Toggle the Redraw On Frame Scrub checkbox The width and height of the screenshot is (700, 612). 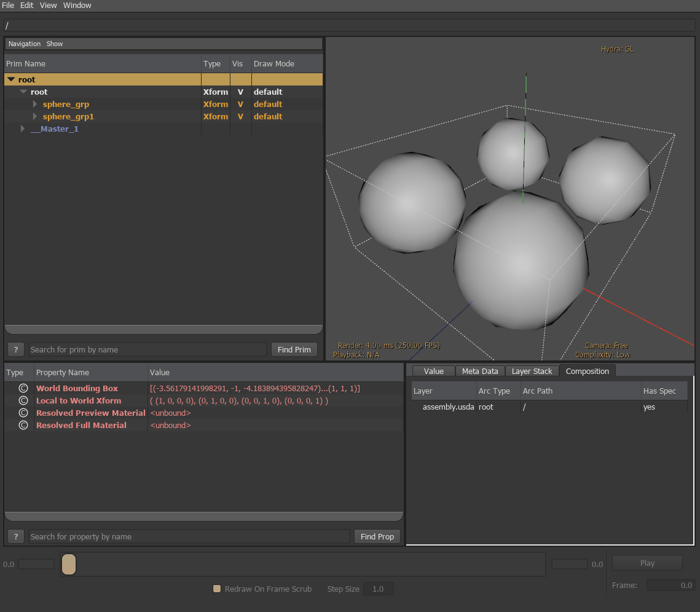pyautogui.click(x=216, y=589)
